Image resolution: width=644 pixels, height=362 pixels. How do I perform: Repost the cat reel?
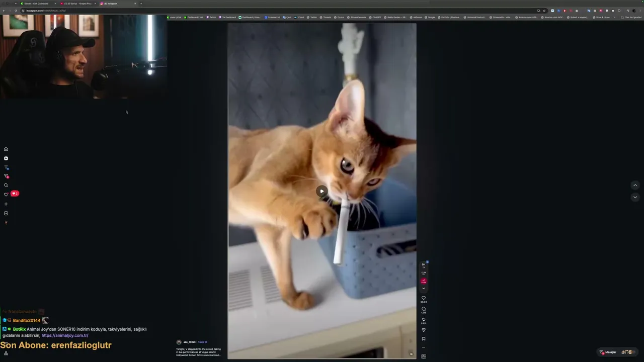click(x=424, y=319)
